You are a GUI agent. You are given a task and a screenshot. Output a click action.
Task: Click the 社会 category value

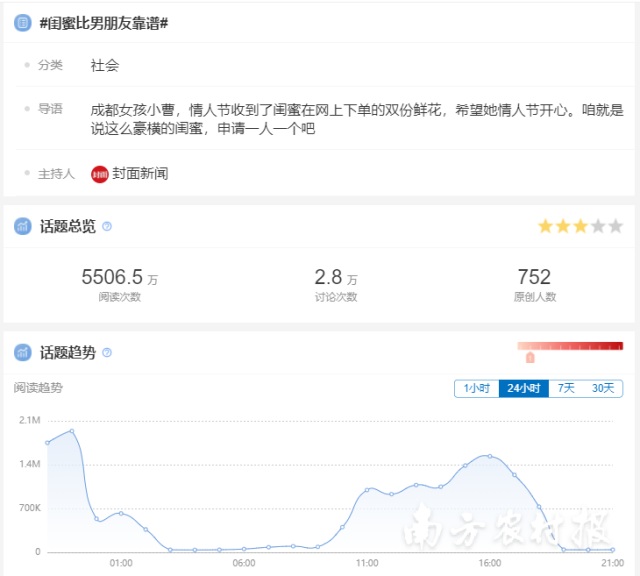click(x=105, y=65)
